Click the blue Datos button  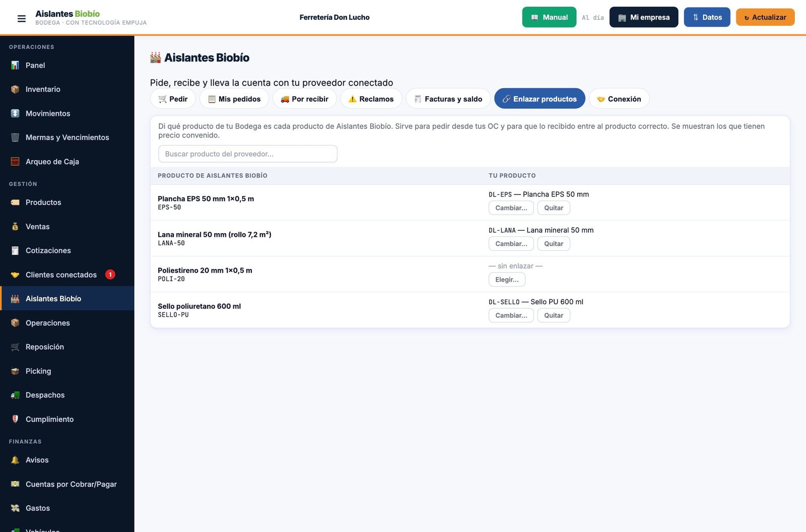click(x=707, y=17)
